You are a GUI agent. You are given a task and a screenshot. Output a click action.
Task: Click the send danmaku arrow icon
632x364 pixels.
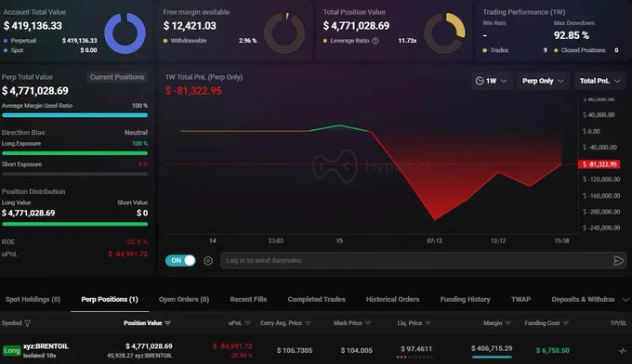point(618,261)
